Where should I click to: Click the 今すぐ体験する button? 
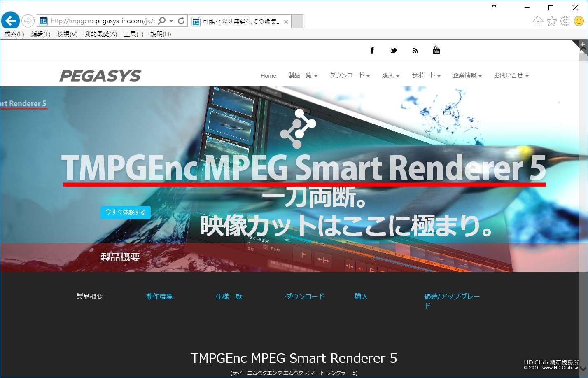pos(126,212)
